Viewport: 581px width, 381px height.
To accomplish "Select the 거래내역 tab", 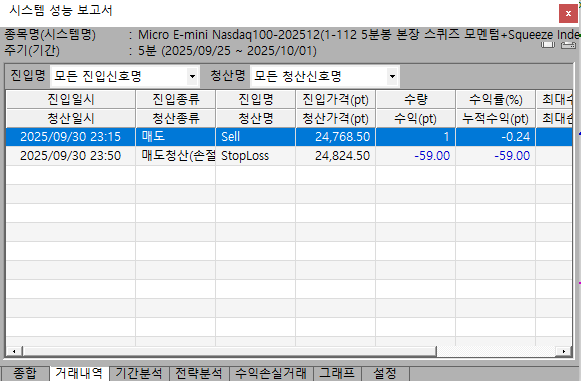I will pos(79,373).
